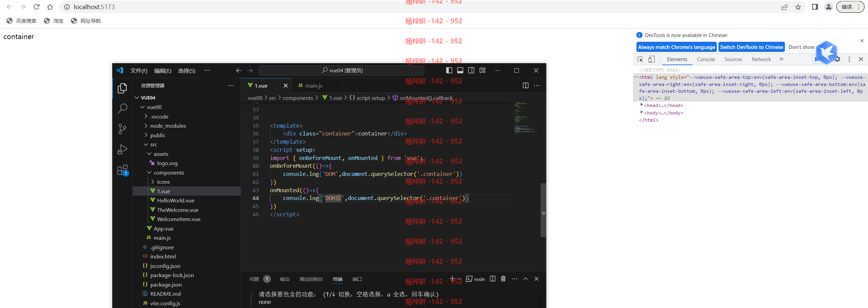The height and width of the screenshot is (308, 868).
Task: Switch to the 输出 panel tab
Action: (285, 279)
